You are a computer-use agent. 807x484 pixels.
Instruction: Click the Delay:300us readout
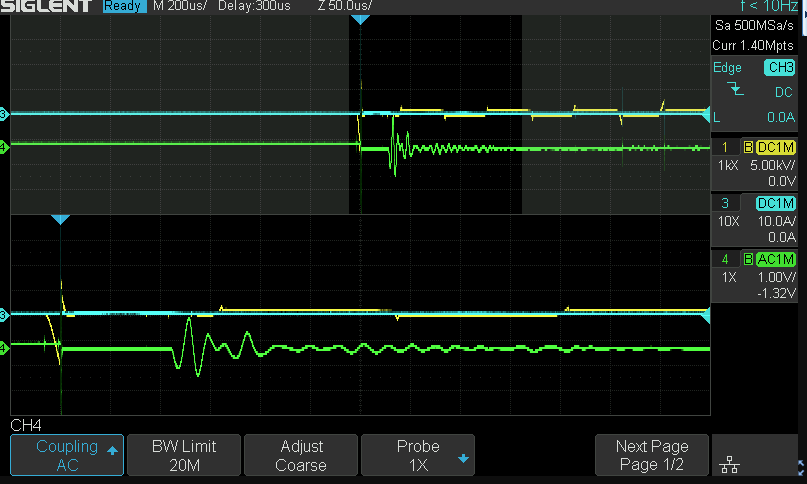point(254,6)
